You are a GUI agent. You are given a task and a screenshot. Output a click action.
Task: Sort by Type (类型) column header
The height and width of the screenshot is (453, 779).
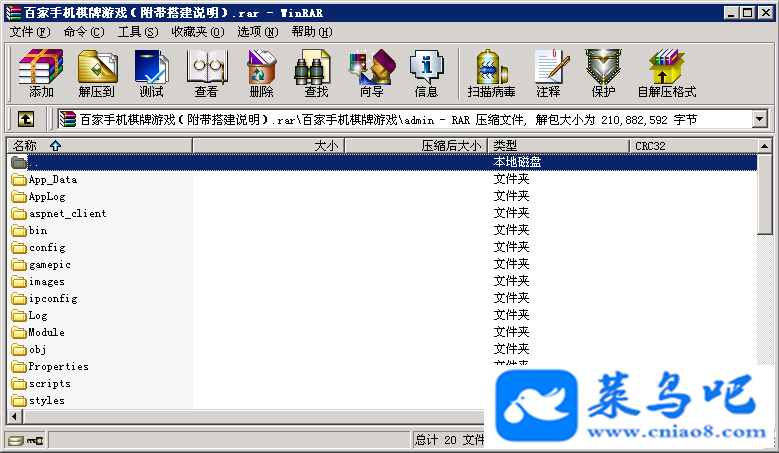click(x=559, y=146)
